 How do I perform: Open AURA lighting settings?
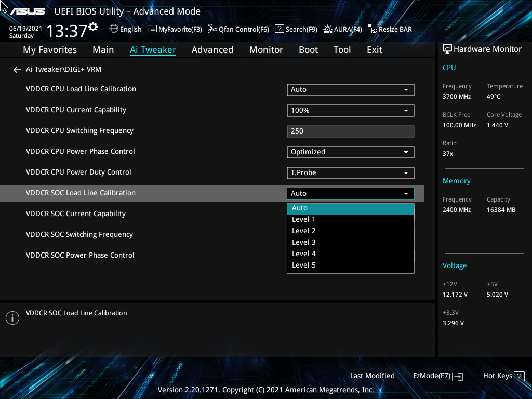342,29
